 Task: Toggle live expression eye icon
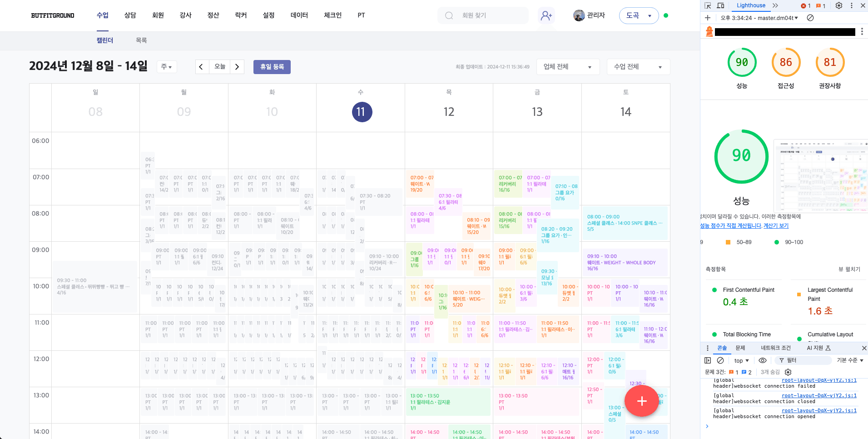(x=763, y=360)
